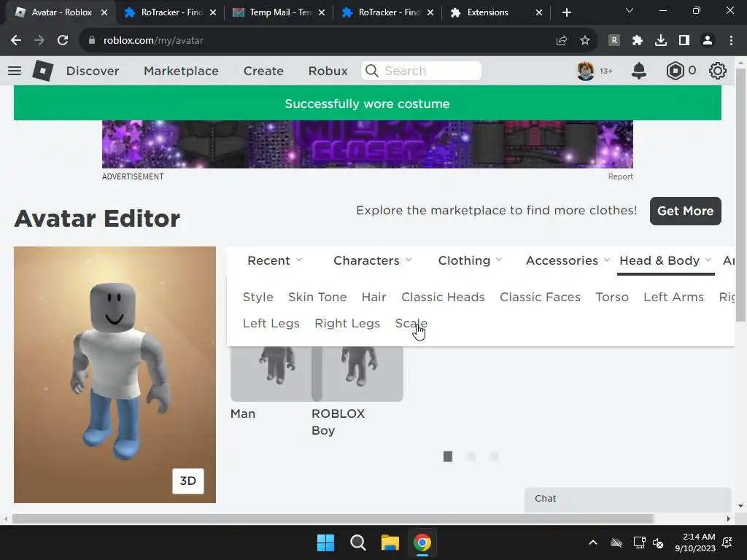The height and width of the screenshot is (560, 747).
Task: Open File Explorer from the taskbar
Action: (x=390, y=542)
